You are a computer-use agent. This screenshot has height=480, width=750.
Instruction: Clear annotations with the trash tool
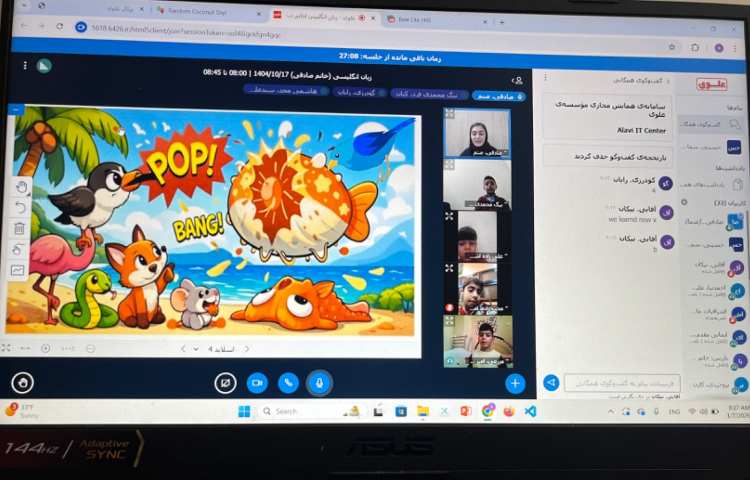pos(19,229)
